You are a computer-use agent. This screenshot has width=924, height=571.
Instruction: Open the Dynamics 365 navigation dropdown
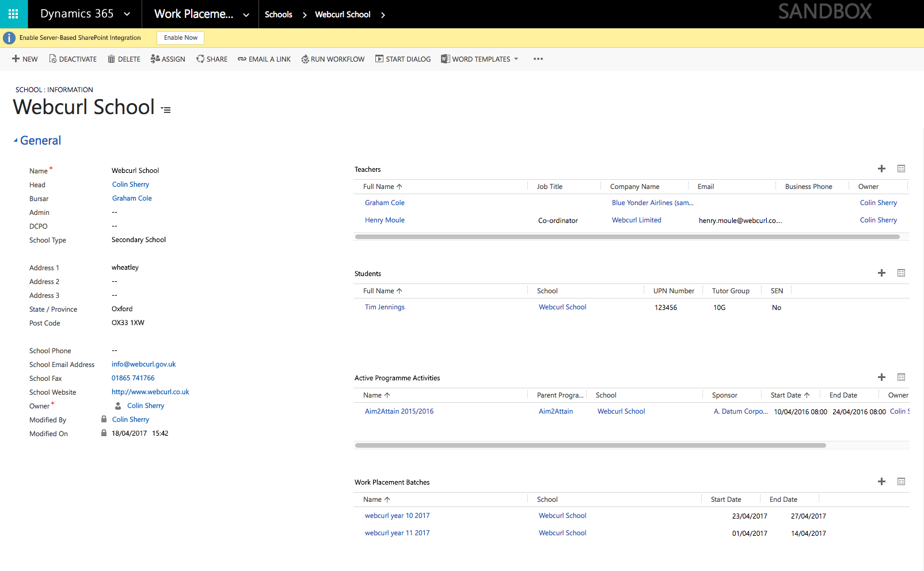click(128, 14)
